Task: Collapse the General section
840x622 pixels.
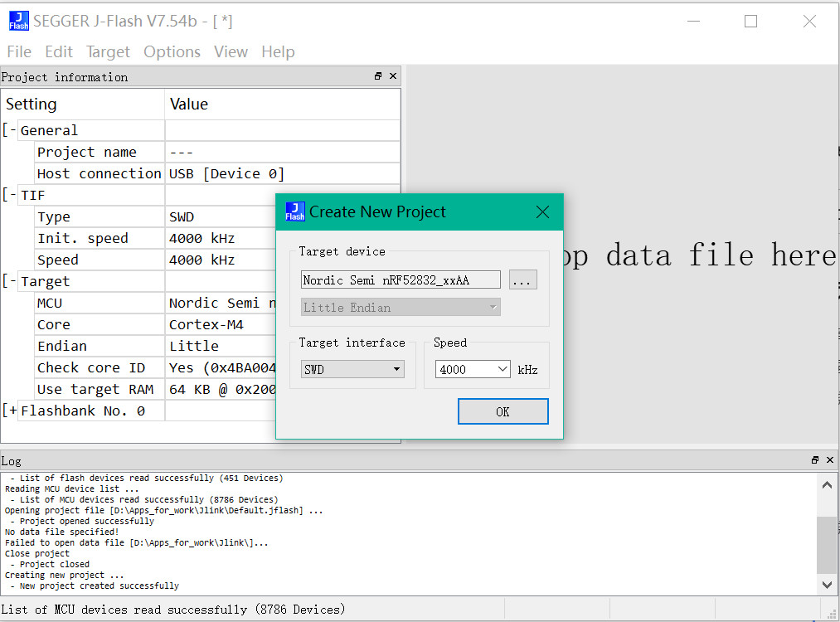Action: (10, 130)
